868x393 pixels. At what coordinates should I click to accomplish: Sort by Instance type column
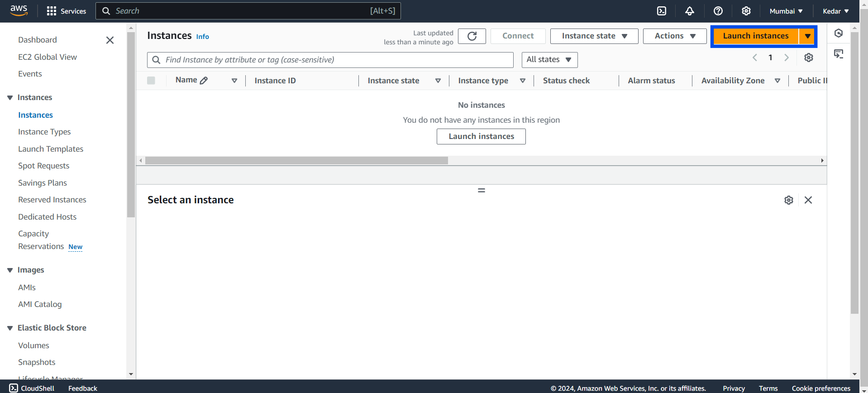[x=523, y=81]
